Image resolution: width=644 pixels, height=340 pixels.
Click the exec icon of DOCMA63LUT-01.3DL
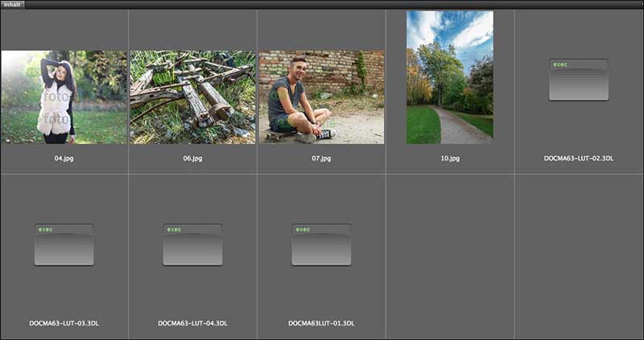(x=321, y=245)
